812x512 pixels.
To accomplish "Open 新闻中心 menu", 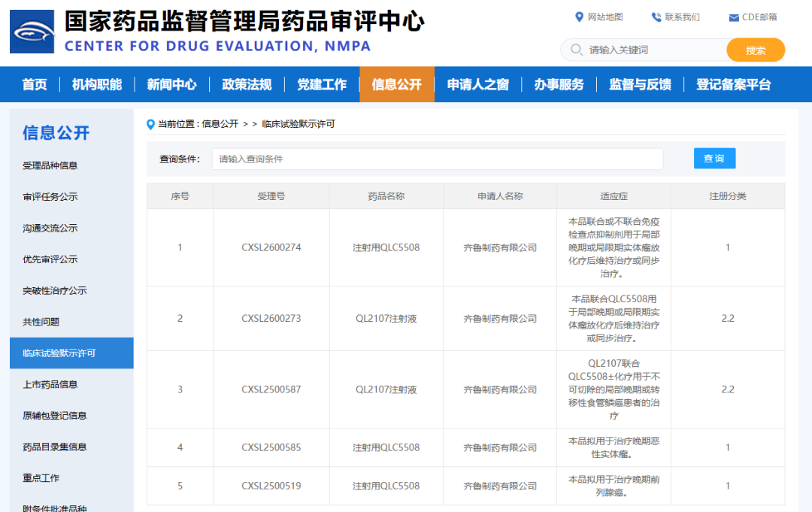I will coord(171,84).
